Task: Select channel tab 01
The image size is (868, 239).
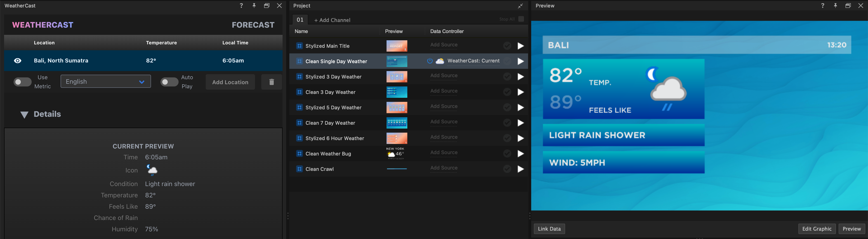Action: pos(300,19)
